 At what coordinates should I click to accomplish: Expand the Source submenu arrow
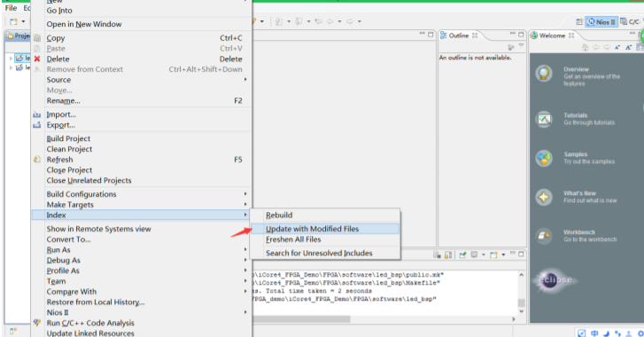tap(245, 80)
